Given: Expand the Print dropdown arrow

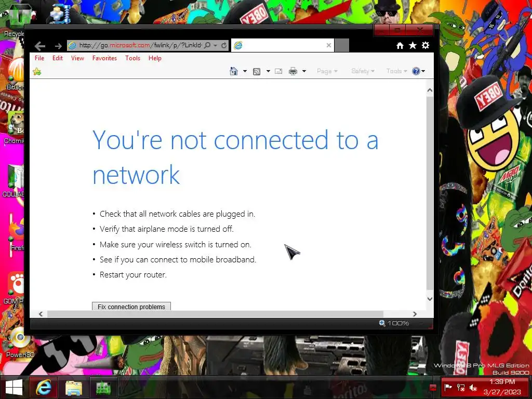Looking at the screenshot, I should click(304, 71).
